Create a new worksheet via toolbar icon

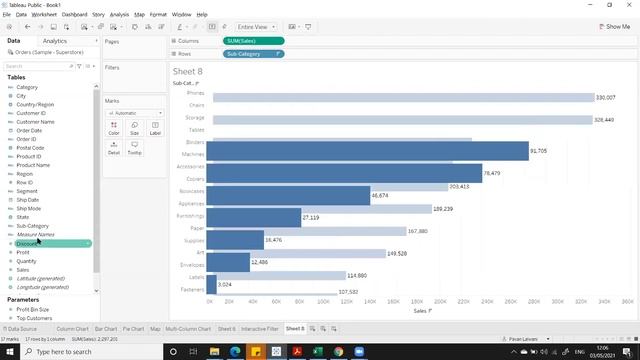[x=84, y=27]
